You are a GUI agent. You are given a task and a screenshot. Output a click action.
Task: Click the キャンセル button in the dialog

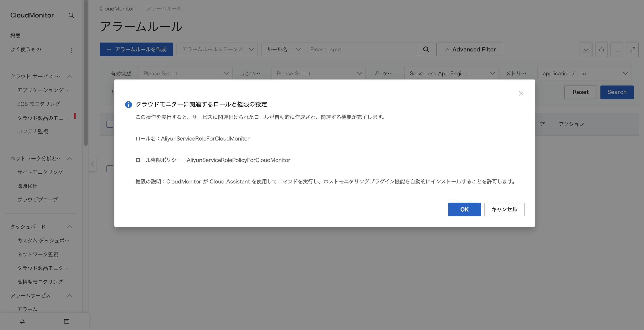pyautogui.click(x=504, y=209)
